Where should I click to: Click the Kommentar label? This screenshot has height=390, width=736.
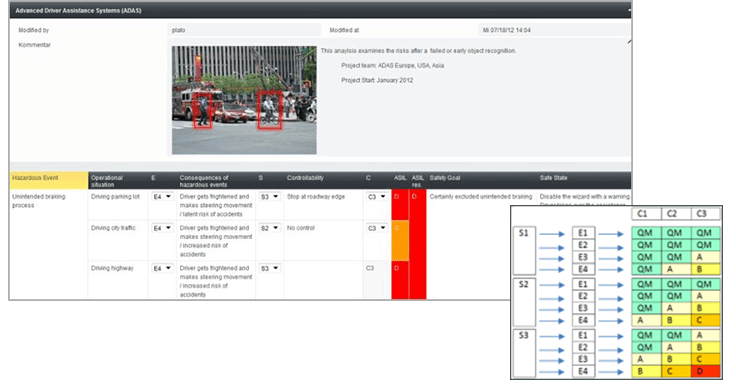(x=34, y=45)
